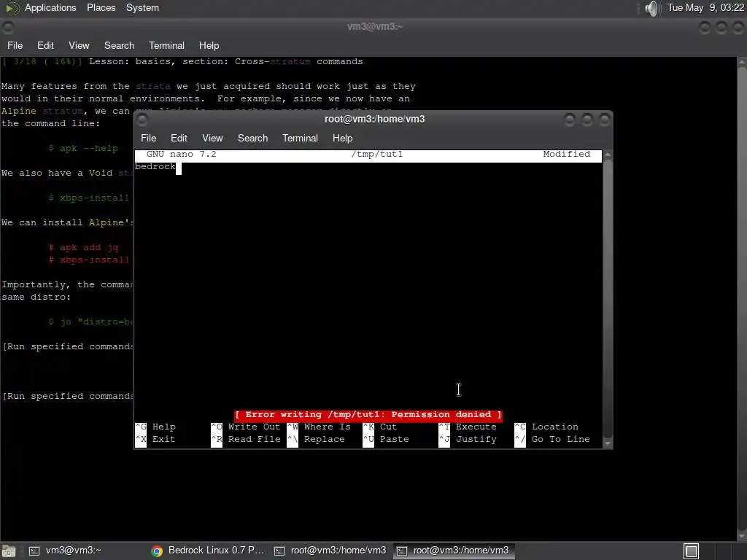Click the show desktop icon in bottom panel
Image resolution: width=747 pixels, height=560 pixels.
(x=9, y=551)
